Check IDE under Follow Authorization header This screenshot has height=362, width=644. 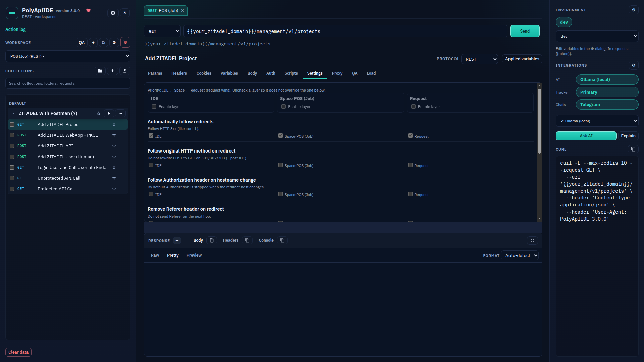pyautogui.click(x=151, y=194)
